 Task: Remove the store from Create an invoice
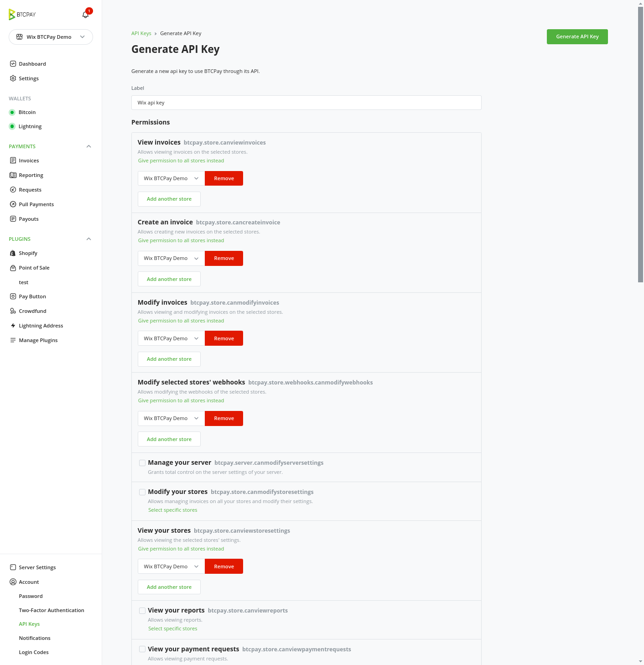[223, 258]
